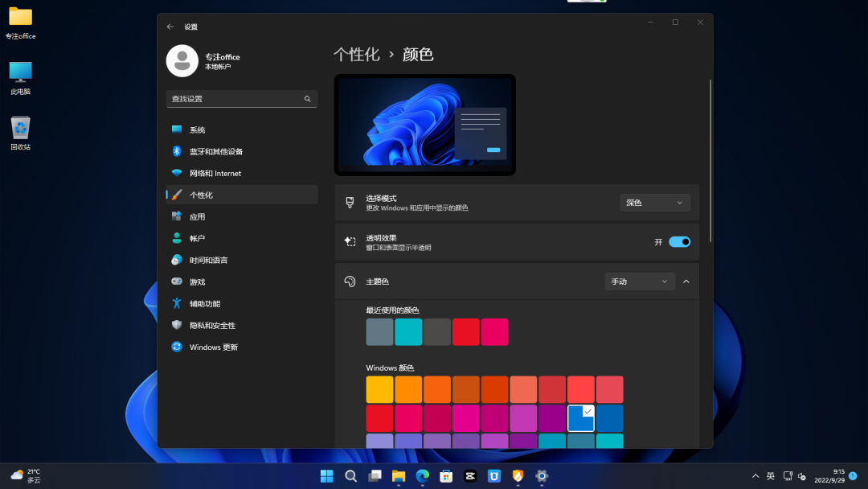Click 个性化 breadcrumb link
Image resolution: width=868 pixels, height=489 pixels.
click(x=356, y=55)
